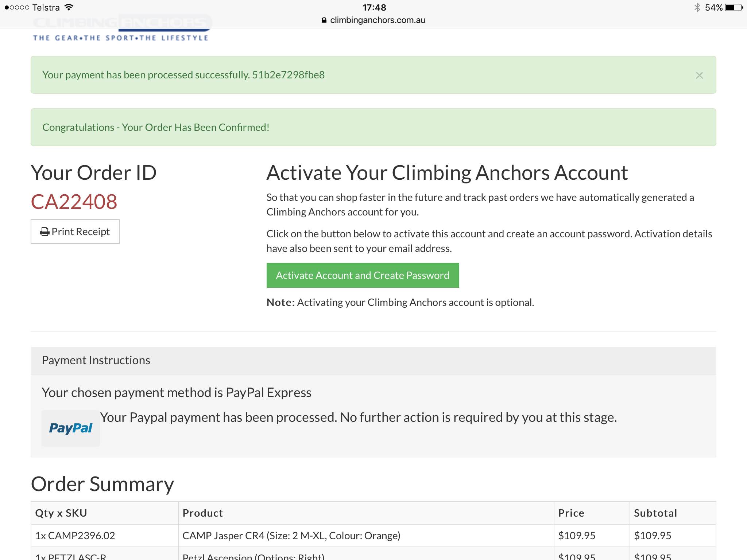Tap the battery icon at top right

tap(734, 7)
